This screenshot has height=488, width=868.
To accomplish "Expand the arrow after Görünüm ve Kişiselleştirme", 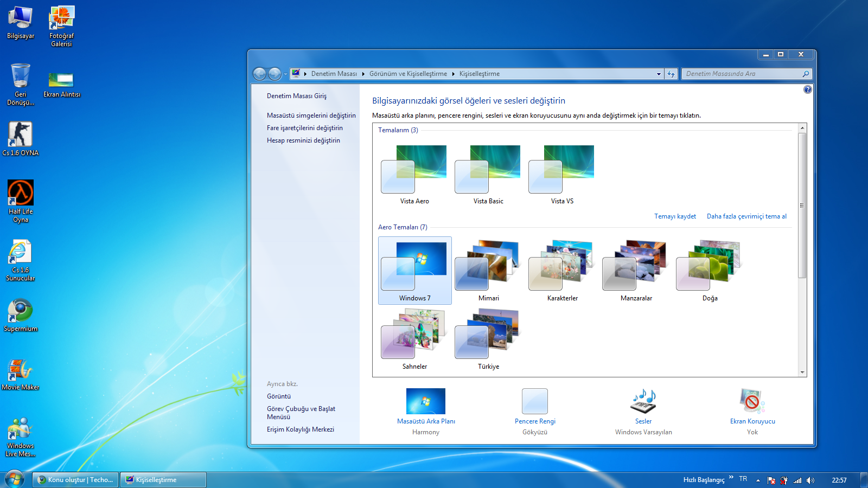I will tap(454, 74).
